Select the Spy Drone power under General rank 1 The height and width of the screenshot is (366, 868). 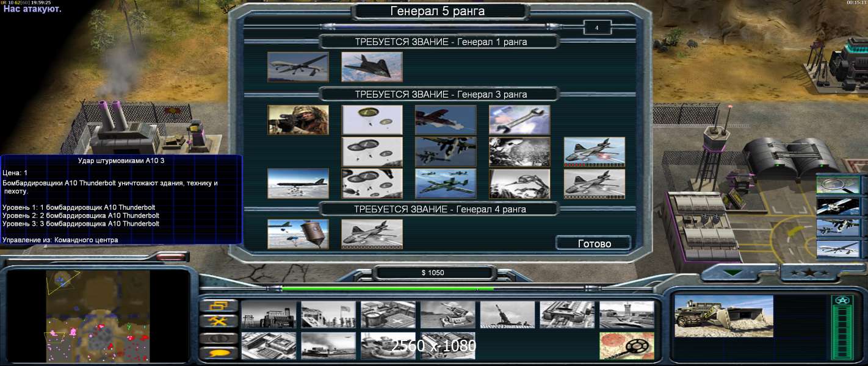pyautogui.click(x=298, y=67)
